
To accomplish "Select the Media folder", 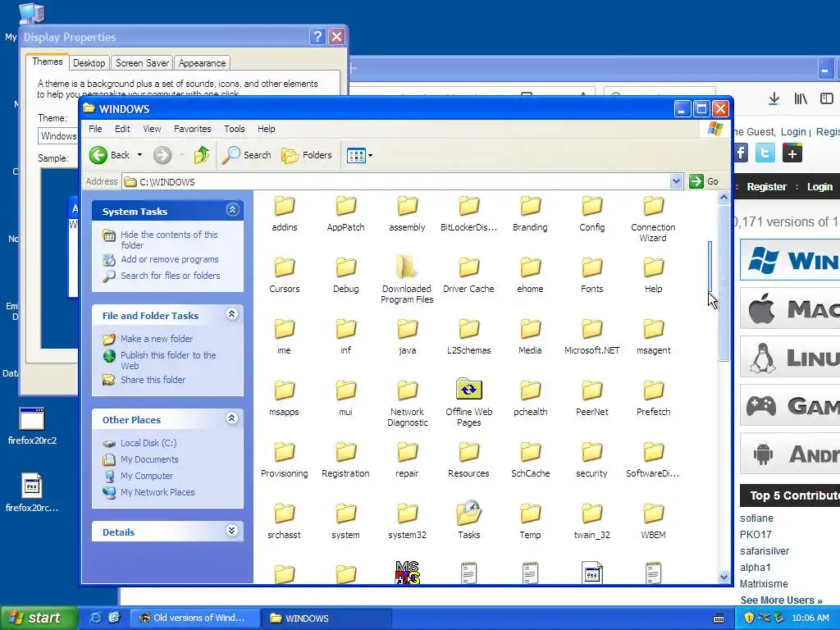I will (530, 337).
